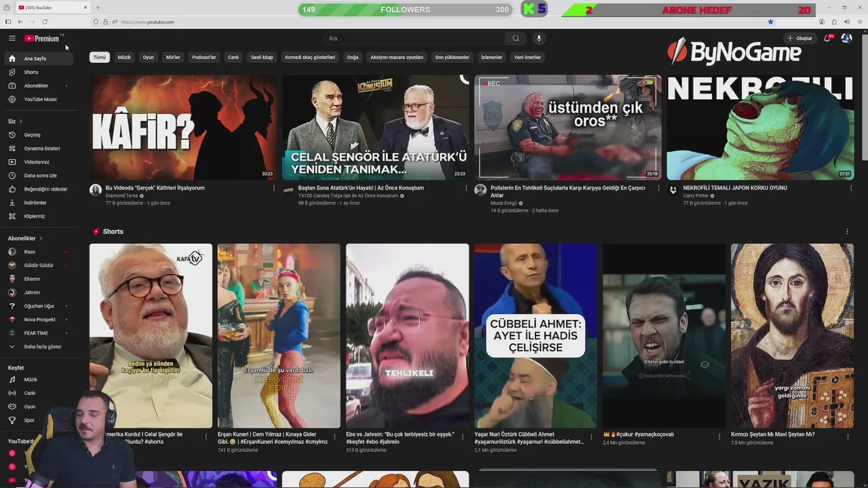
Task: Open Oyun under Keşfet
Action: [38, 407]
